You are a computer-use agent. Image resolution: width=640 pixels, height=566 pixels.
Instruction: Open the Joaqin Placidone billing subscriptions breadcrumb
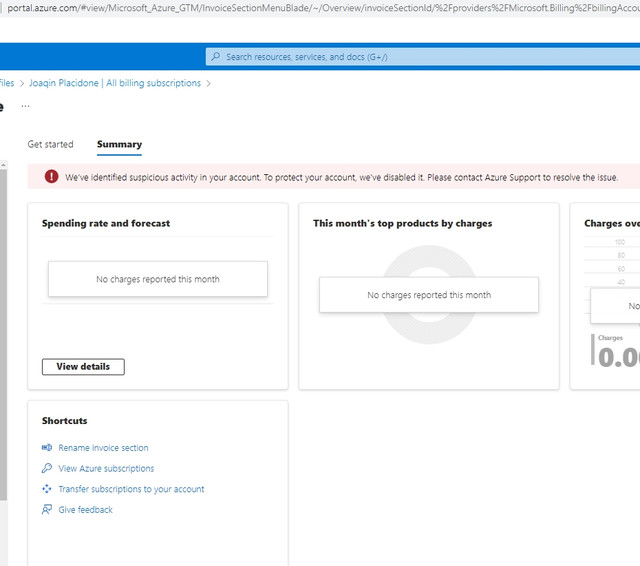pos(115,83)
